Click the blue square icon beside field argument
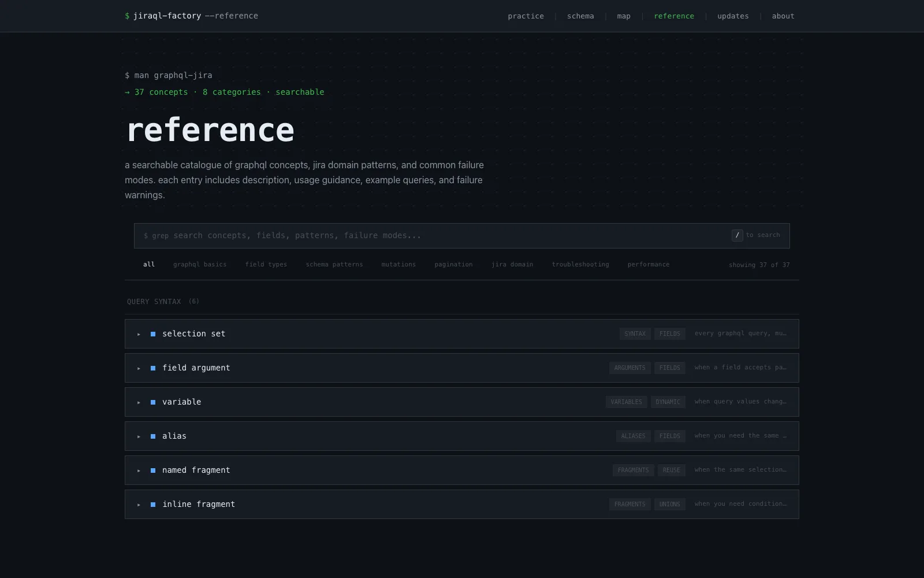Screen dimensions: 924x578 (153, 368)
